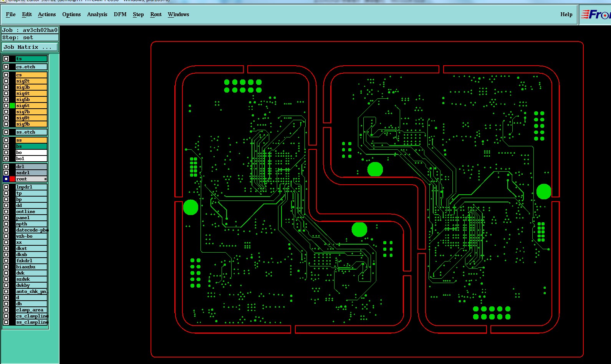Toggle the cs.etch layer checkbox
The width and height of the screenshot is (611, 364).
click(6, 67)
